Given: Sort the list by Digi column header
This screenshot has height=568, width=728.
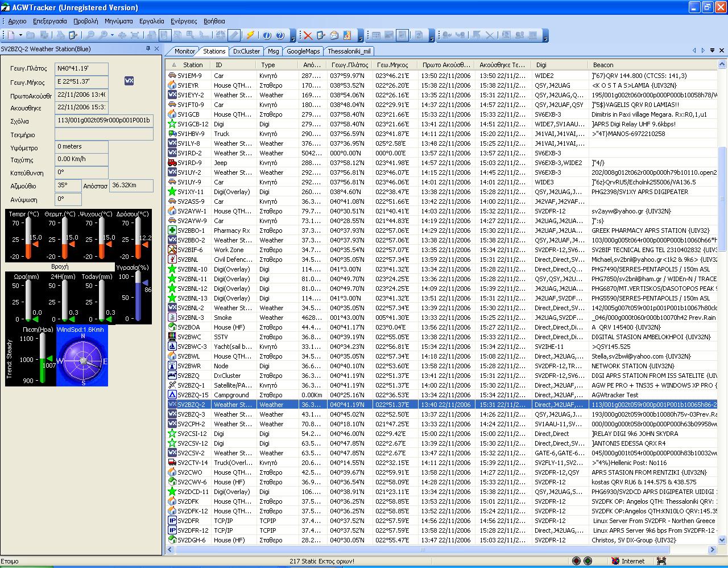Looking at the screenshot, I should pyautogui.click(x=560, y=65).
